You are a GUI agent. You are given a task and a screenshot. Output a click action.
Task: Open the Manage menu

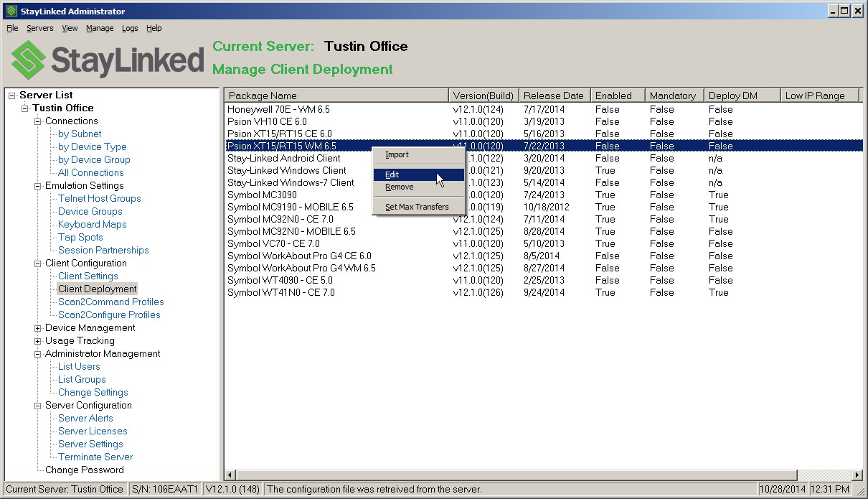click(100, 28)
